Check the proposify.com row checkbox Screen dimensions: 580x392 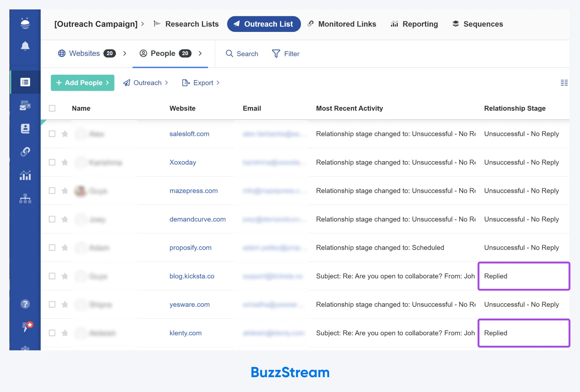pyautogui.click(x=52, y=248)
